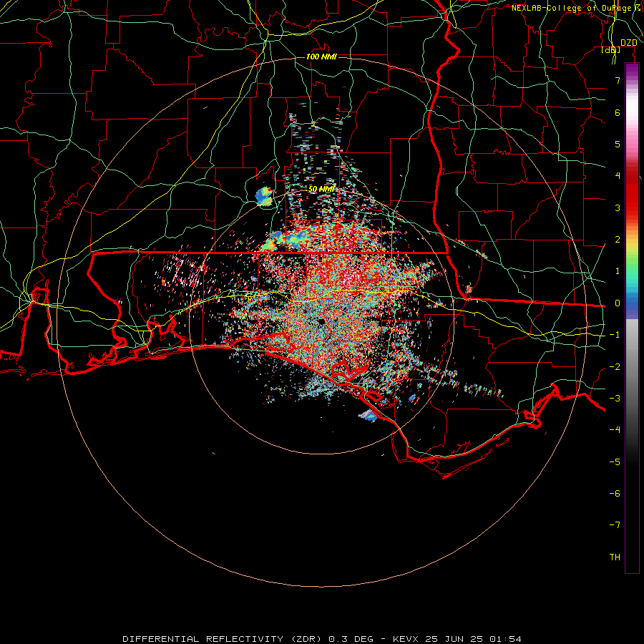Click the radar site center black dot
The width and height of the screenshot is (644, 644).
pos(321,321)
